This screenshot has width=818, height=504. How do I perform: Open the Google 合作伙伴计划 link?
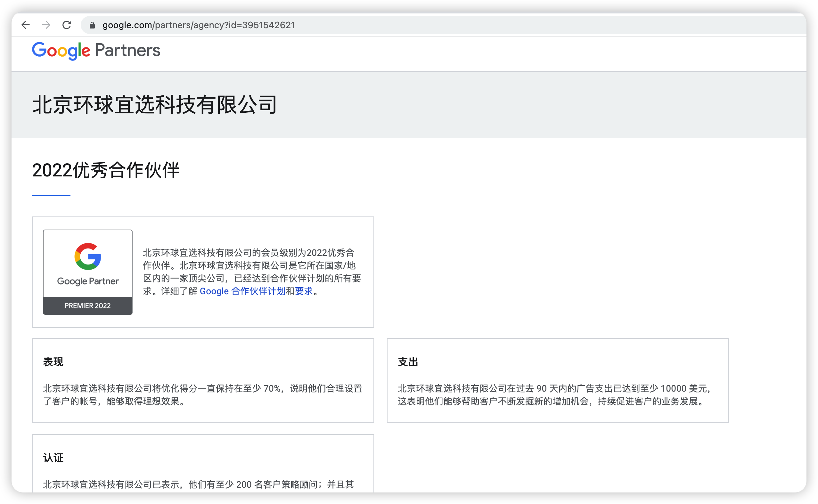[x=242, y=291]
